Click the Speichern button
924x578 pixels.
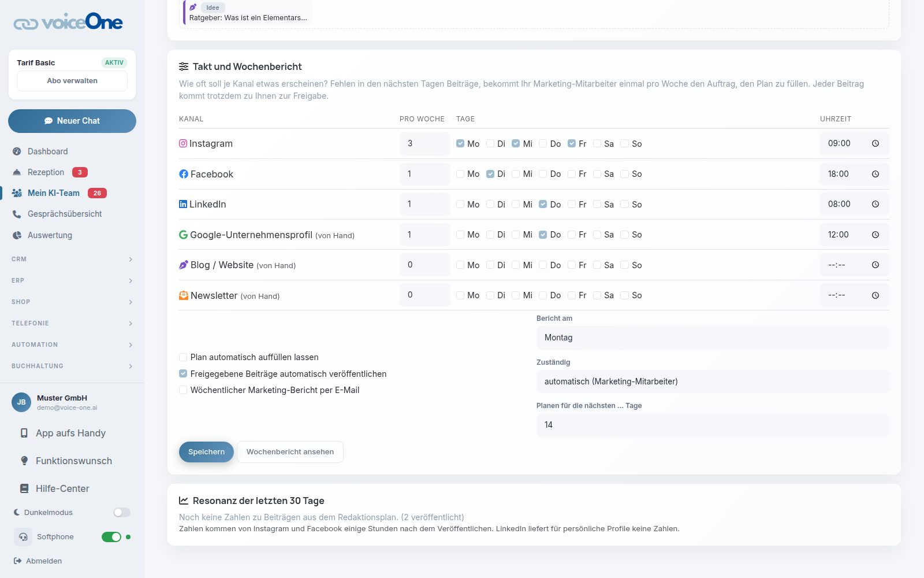coord(206,452)
